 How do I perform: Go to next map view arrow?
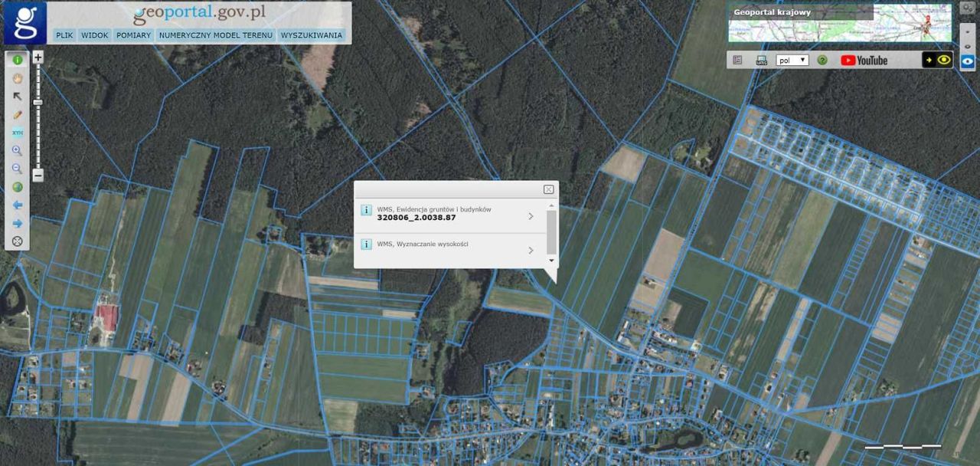click(x=17, y=223)
